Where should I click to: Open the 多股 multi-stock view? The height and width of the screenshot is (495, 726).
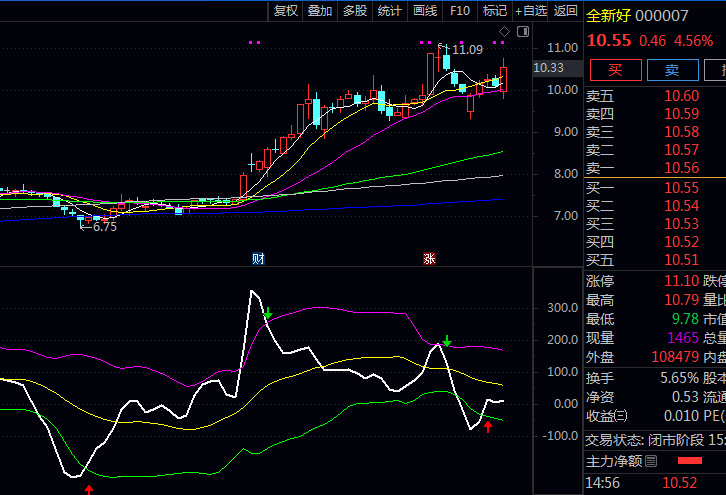355,11
